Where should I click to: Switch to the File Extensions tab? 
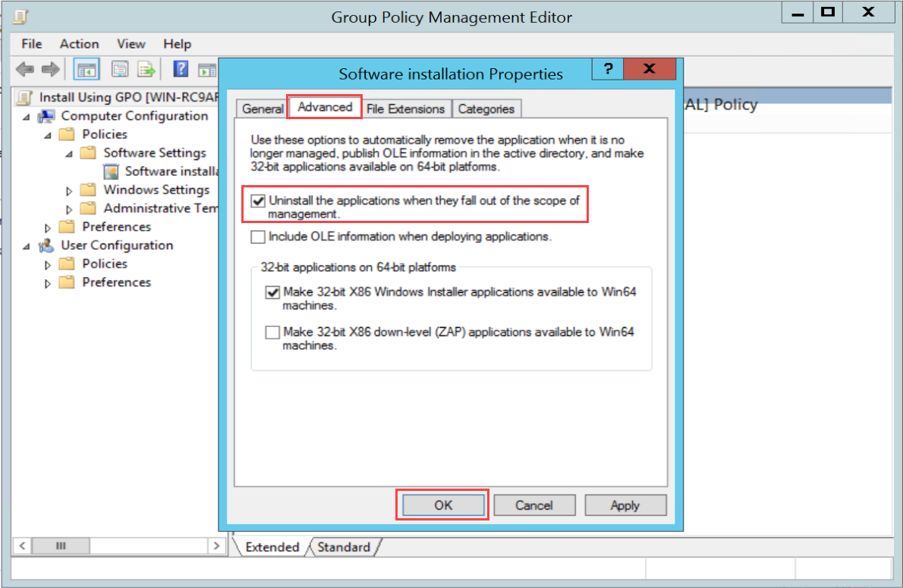pyautogui.click(x=405, y=109)
